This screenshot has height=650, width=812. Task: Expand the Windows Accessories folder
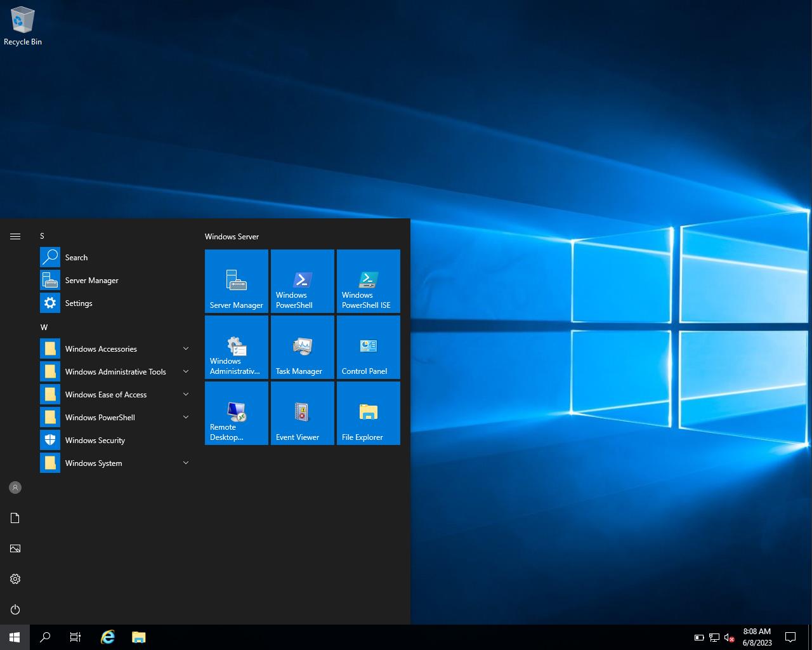(114, 349)
